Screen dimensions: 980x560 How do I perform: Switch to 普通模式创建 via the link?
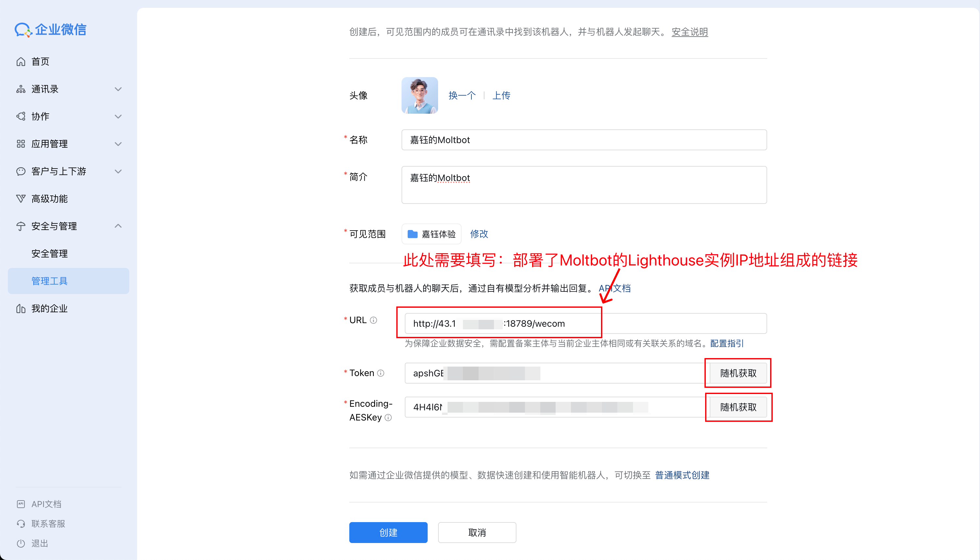point(682,475)
